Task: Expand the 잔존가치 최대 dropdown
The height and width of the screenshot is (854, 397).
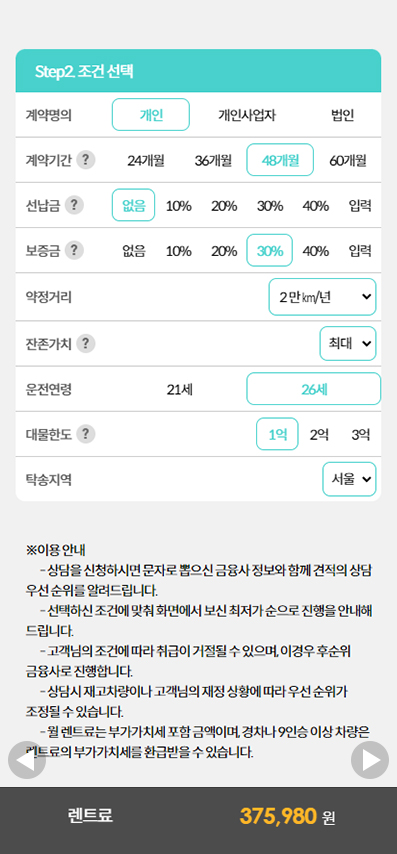Action: click(x=348, y=344)
